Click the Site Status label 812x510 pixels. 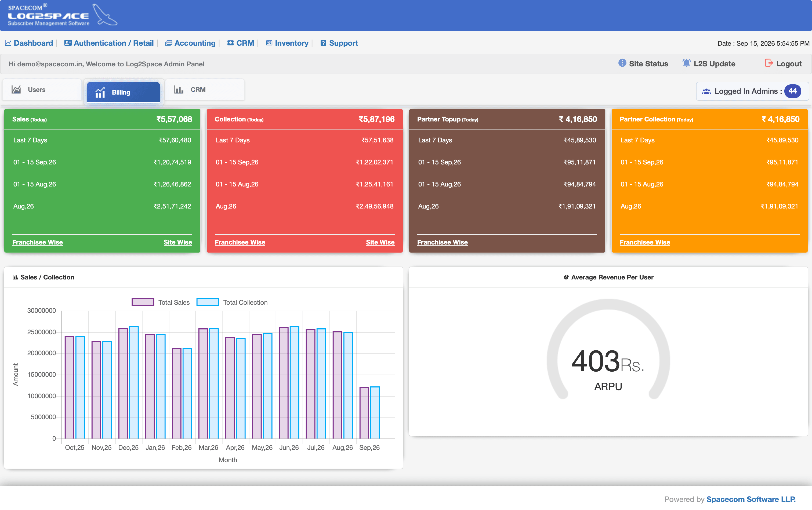648,64
